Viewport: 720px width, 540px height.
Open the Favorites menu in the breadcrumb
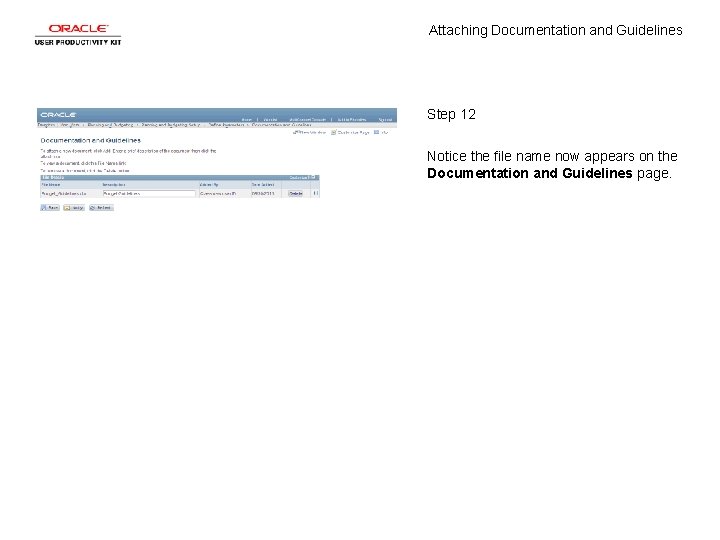pyautogui.click(x=46, y=125)
